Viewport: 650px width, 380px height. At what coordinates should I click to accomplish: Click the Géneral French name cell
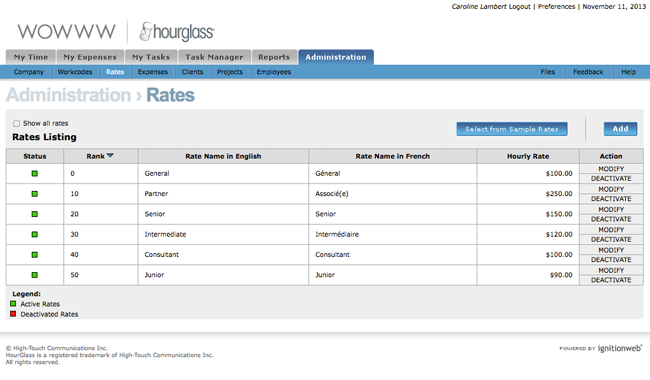tap(393, 173)
